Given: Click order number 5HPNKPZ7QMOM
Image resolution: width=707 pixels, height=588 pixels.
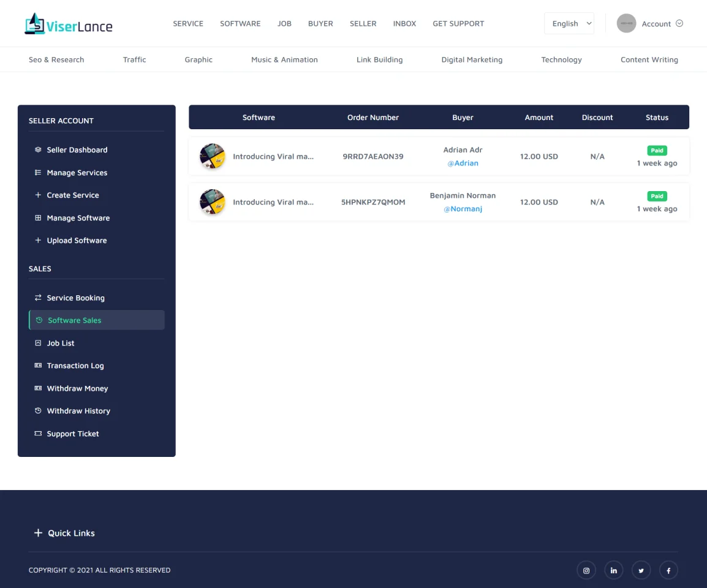Looking at the screenshot, I should coord(373,202).
